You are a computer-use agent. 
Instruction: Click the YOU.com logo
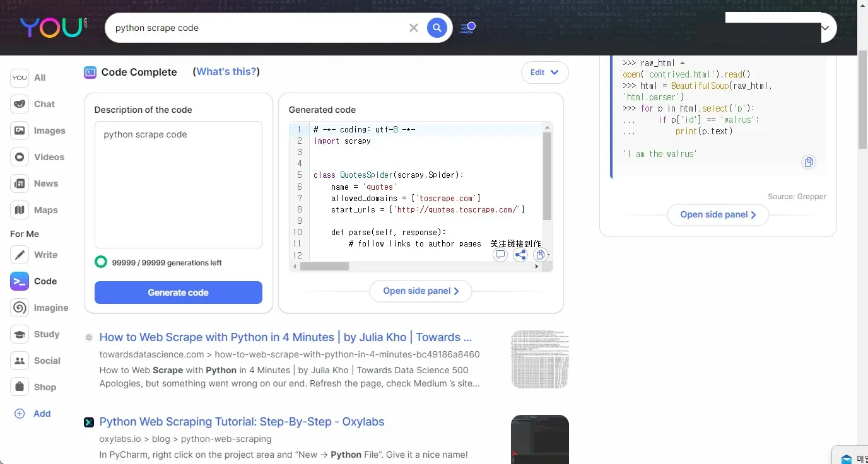(x=53, y=27)
